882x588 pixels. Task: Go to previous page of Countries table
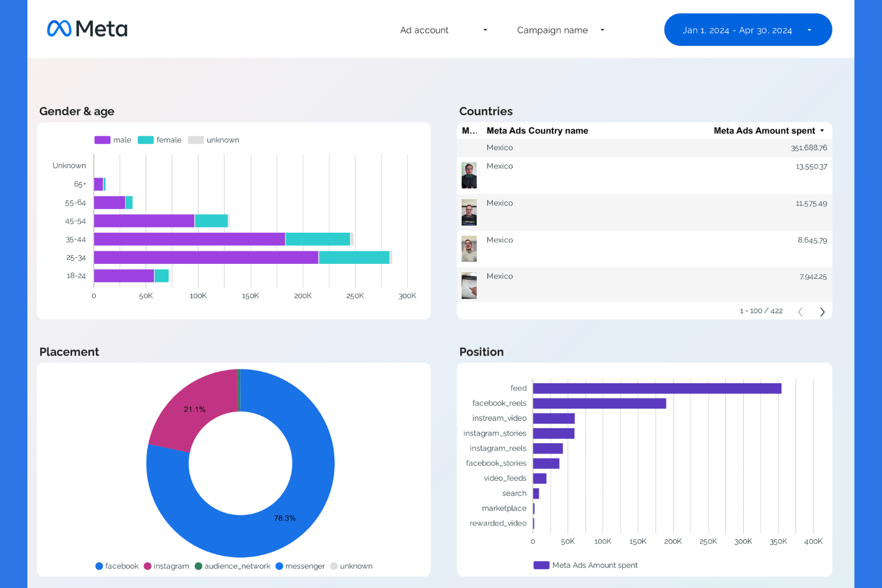(800, 312)
